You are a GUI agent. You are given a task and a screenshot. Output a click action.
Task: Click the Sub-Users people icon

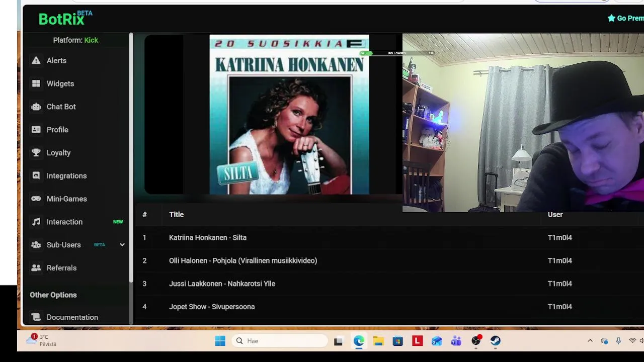36,245
